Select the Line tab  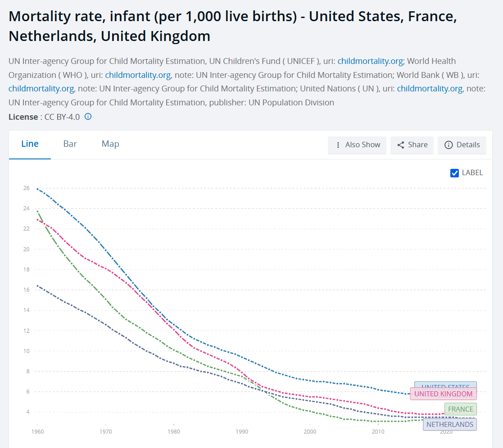coord(30,144)
